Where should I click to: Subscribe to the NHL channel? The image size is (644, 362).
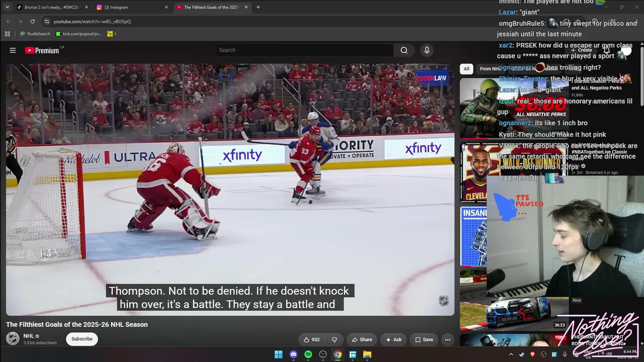(82, 339)
